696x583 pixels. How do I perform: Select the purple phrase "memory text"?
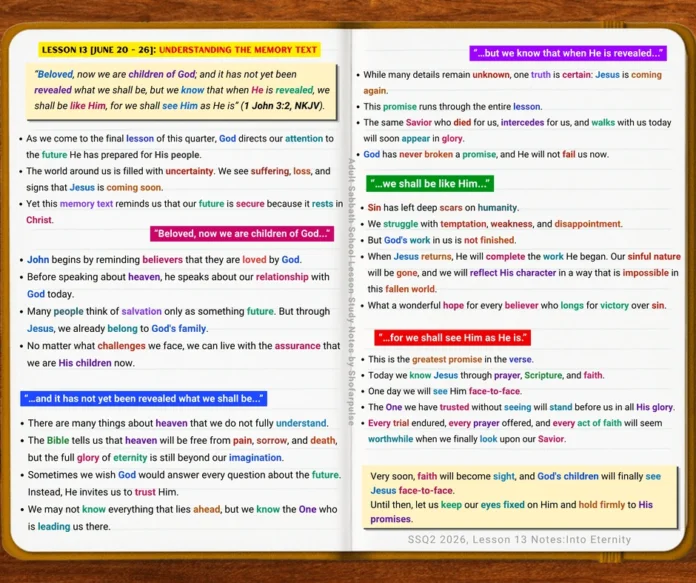pos(86,204)
